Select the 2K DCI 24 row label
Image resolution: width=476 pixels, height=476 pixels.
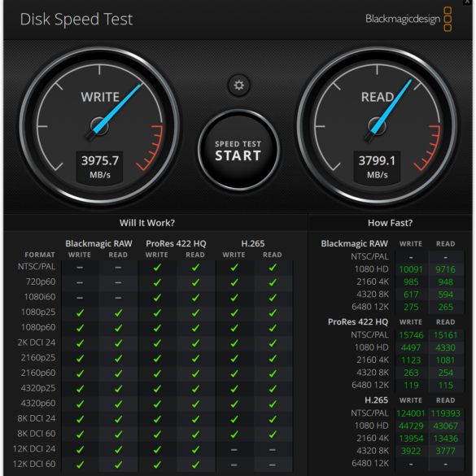coord(37,343)
